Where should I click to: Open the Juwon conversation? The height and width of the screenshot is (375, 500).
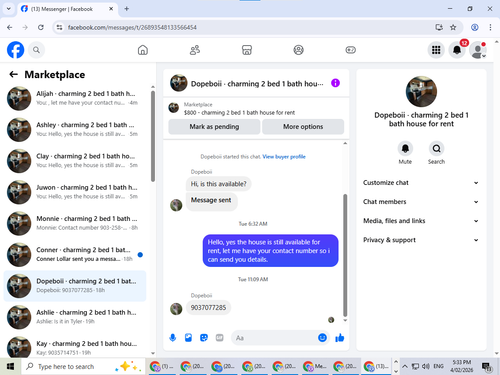75,192
